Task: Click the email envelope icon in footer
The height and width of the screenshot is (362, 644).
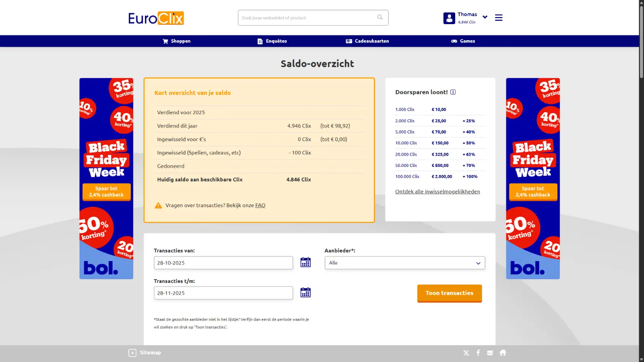Action: pos(490,352)
